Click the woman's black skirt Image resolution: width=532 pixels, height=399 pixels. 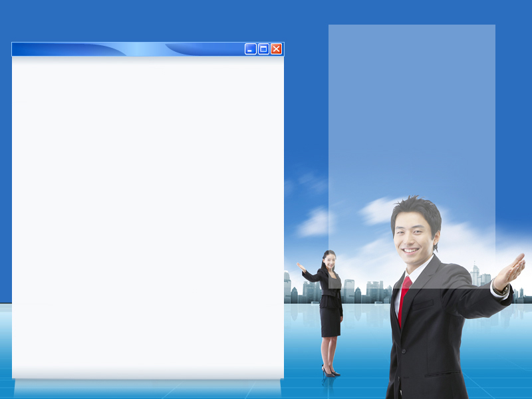click(330, 323)
